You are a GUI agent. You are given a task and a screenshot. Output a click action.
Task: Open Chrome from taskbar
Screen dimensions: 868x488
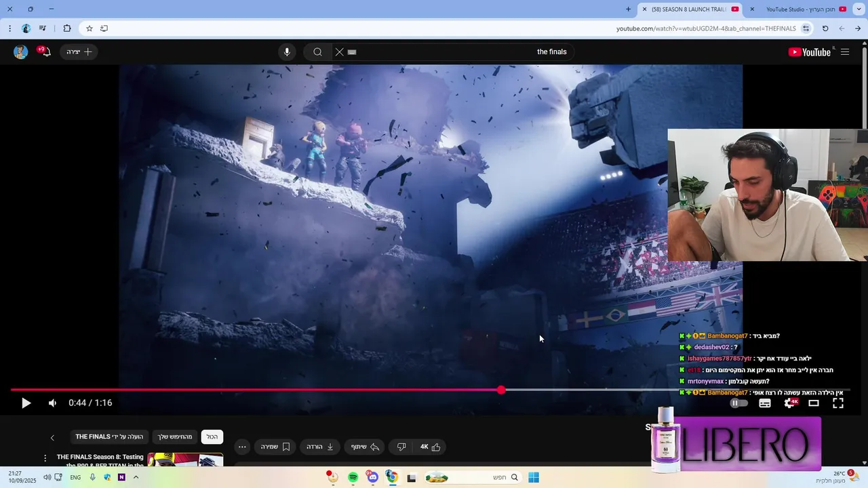[392, 478]
